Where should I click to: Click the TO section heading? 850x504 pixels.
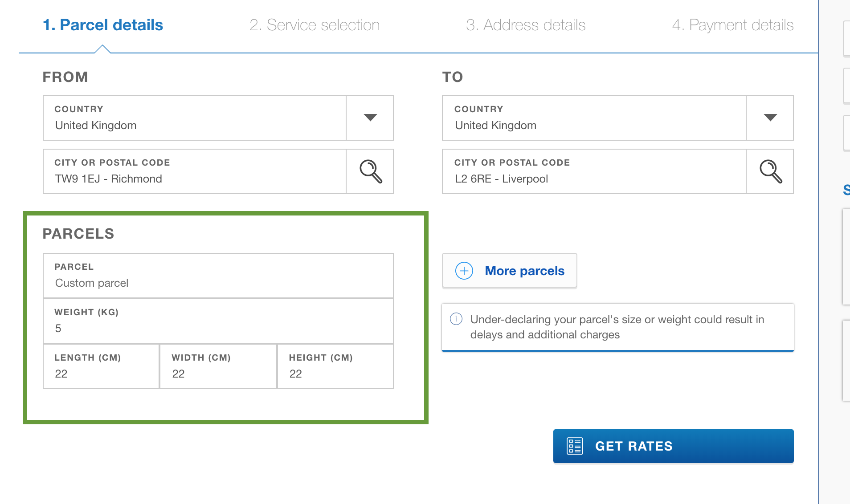(x=453, y=77)
